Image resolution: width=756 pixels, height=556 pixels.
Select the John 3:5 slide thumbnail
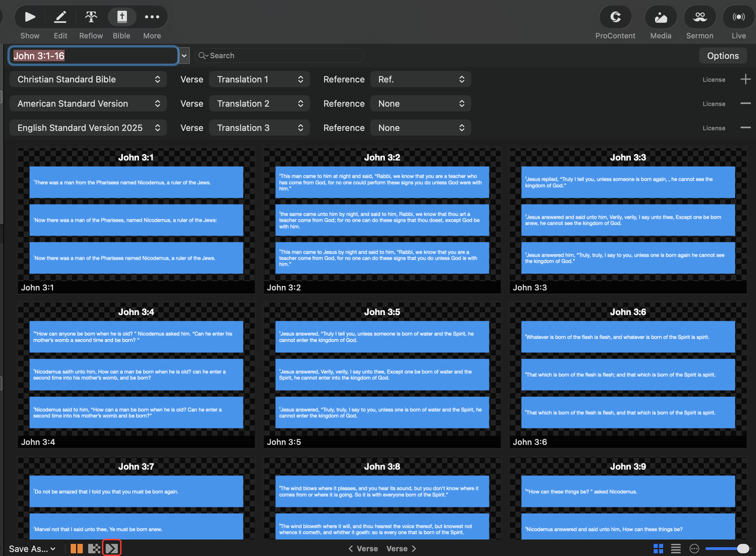(382, 375)
